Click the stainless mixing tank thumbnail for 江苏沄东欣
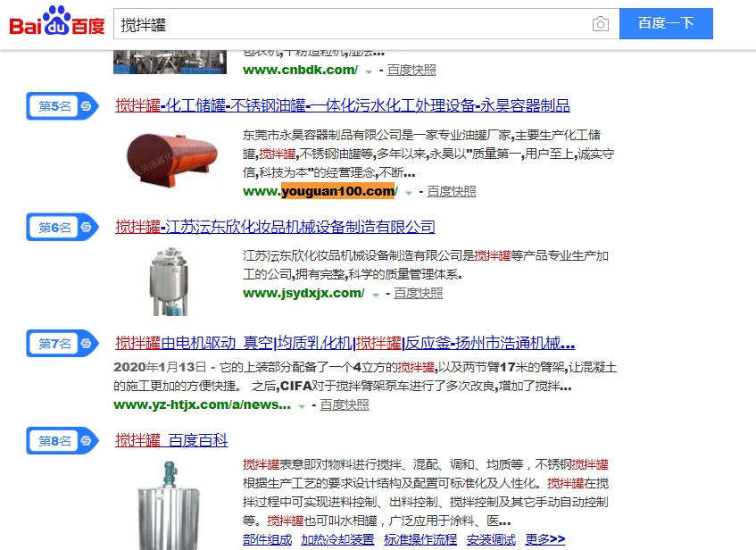 [x=170, y=281]
